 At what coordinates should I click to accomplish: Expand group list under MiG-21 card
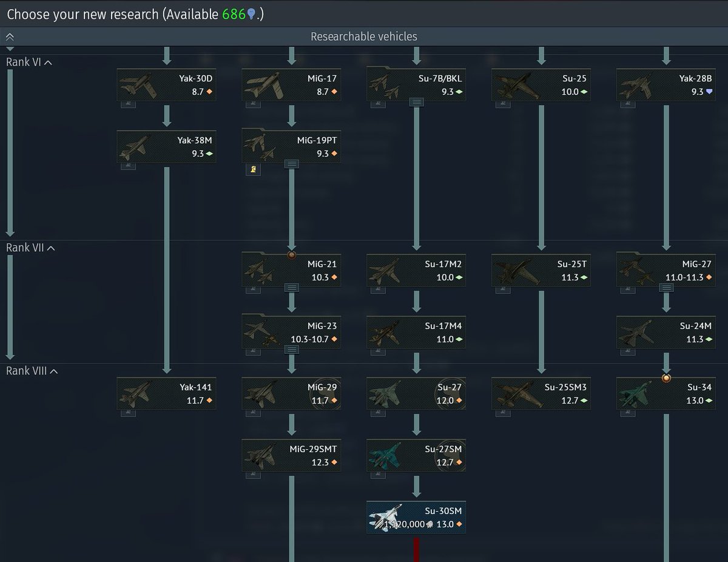(291, 288)
